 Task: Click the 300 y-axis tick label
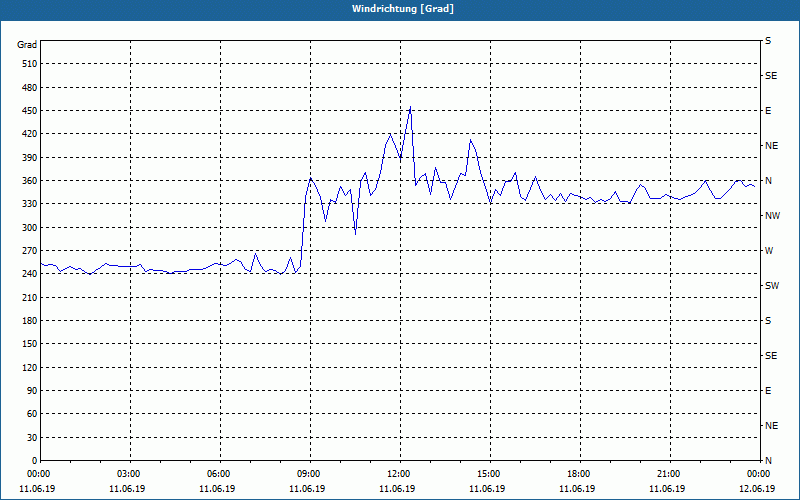point(30,228)
